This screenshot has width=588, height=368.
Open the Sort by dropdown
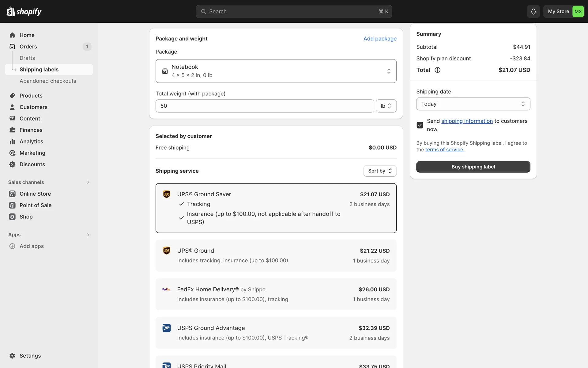pos(380,171)
